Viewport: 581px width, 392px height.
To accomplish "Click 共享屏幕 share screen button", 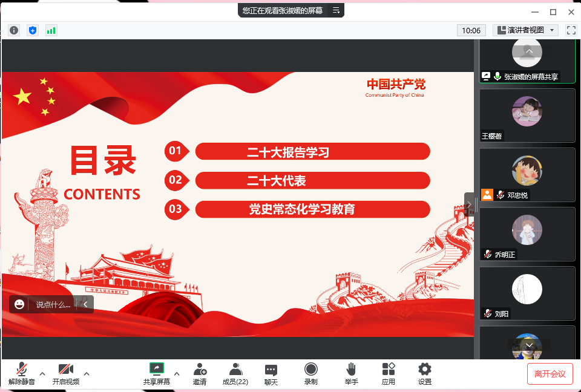I will point(157,374).
